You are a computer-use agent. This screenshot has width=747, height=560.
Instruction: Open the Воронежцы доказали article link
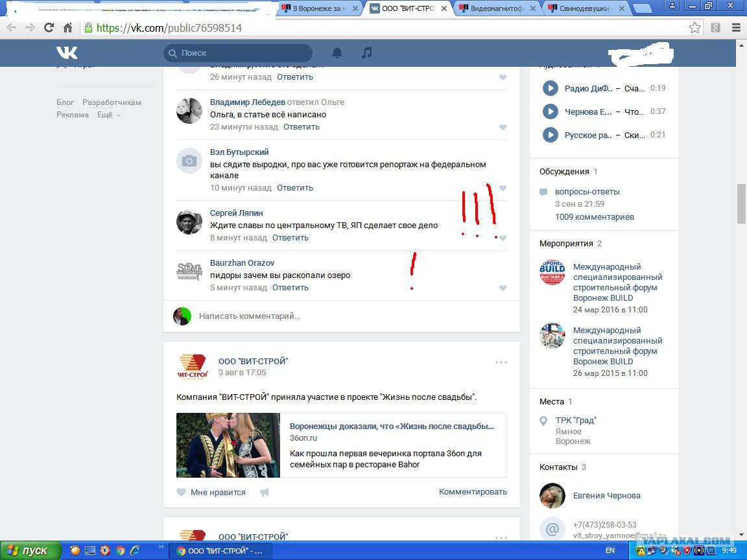coord(392,426)
